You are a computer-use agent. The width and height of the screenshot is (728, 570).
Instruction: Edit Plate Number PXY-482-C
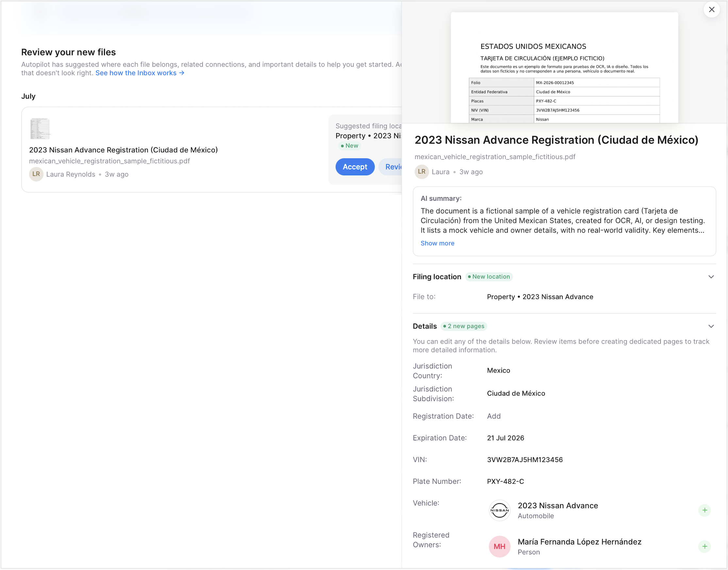click(x=505, y=481)
